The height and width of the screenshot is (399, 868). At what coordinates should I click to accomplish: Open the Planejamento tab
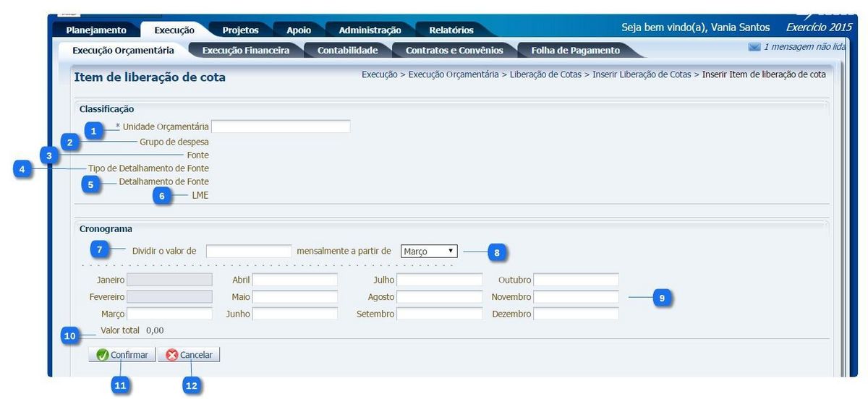(96, 30)
